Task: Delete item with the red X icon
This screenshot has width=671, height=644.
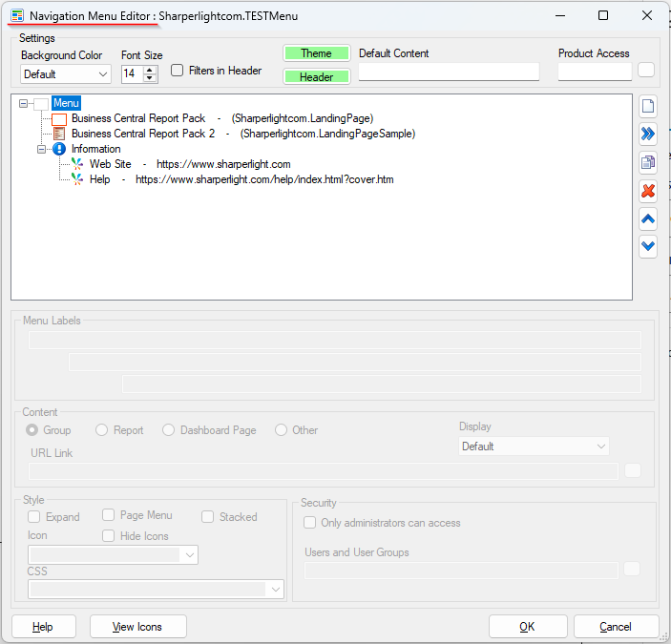Action: tap(648, 191)
